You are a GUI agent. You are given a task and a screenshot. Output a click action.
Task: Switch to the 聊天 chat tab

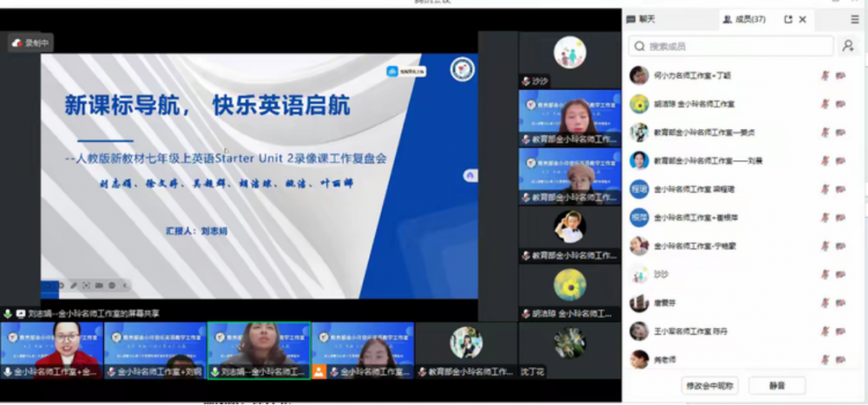[x=641, y=19]
